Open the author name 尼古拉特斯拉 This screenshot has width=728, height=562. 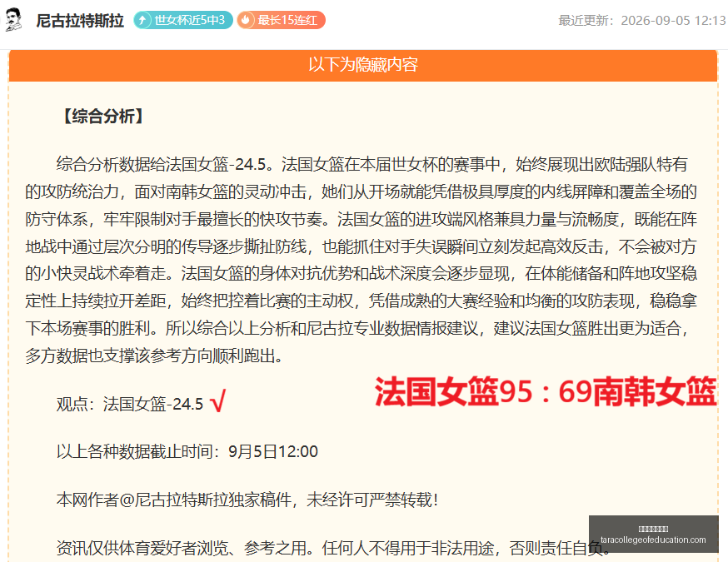click(80, 21)
